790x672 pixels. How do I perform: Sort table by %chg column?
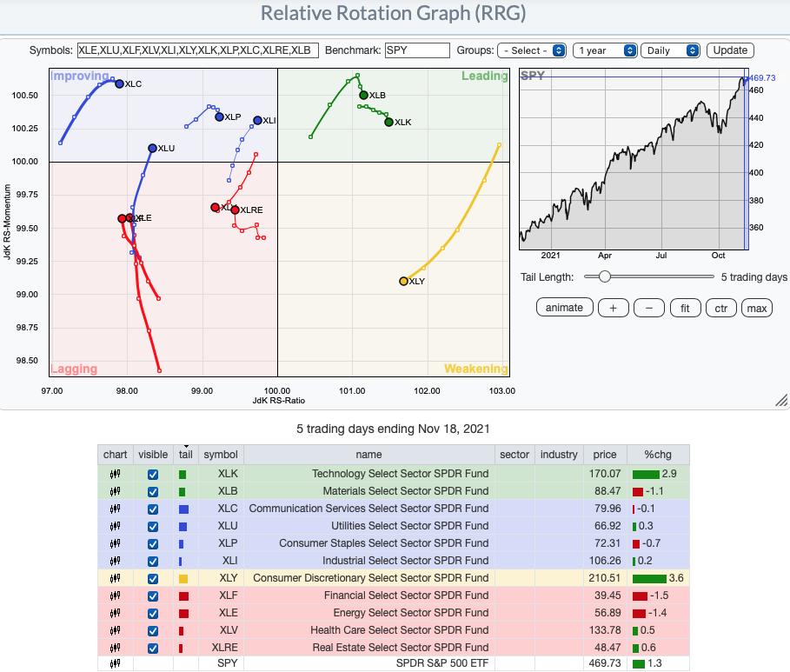(658, 454)
